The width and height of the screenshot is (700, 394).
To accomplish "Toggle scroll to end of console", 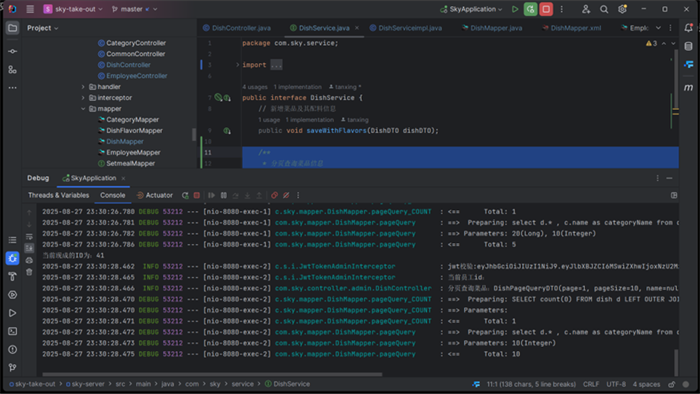I will point(29,248).
